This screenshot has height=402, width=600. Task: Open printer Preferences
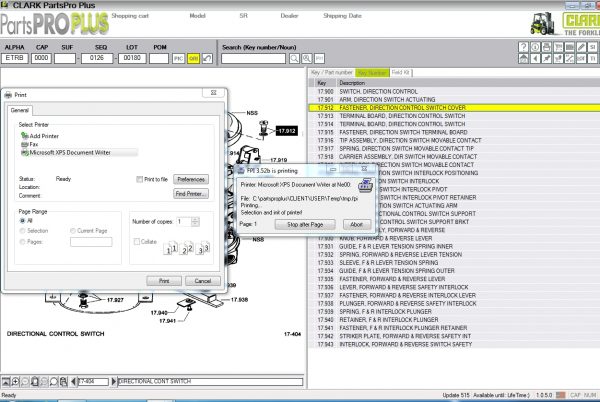pyautogui.click(x=191, y=179)
